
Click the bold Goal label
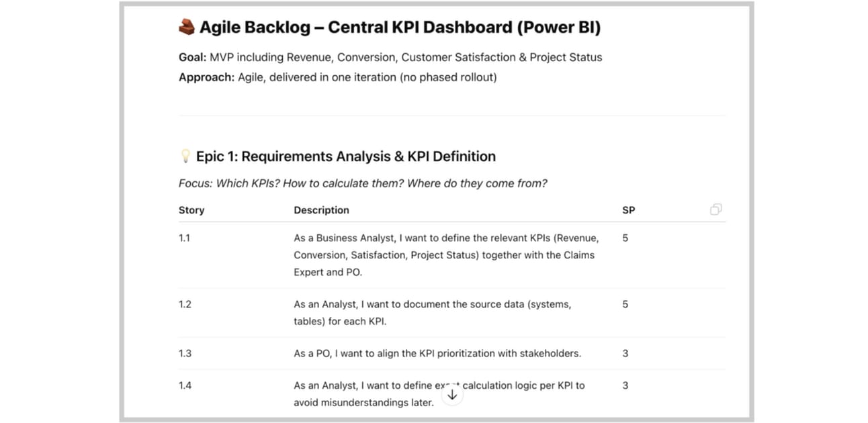[x=192, y=57]
